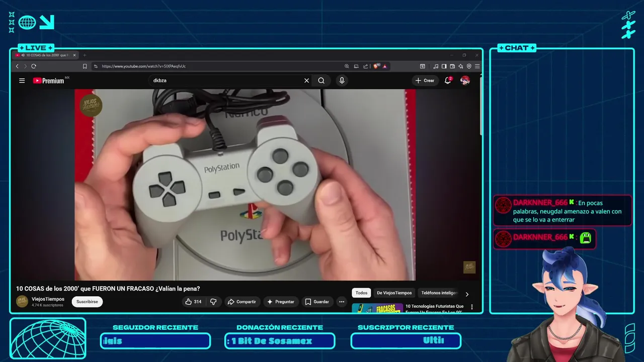
Task: Go forward with the browser arrow
Action: [25, 66]
